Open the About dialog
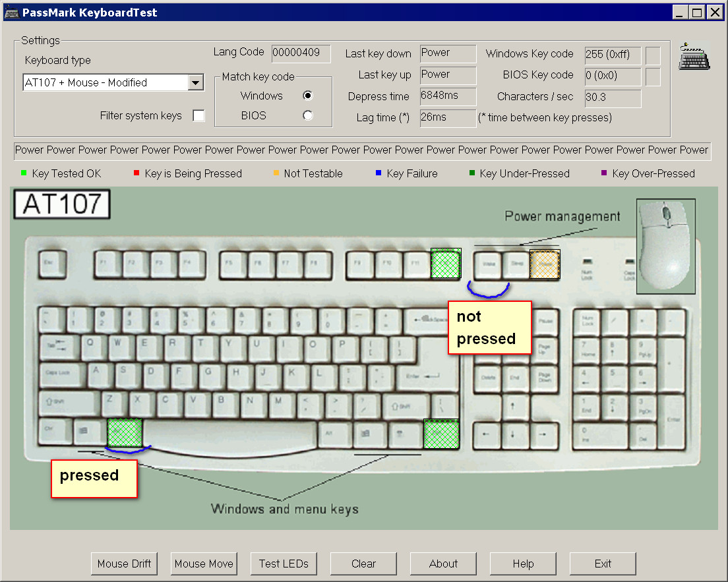728x582 pixels. 443,564
